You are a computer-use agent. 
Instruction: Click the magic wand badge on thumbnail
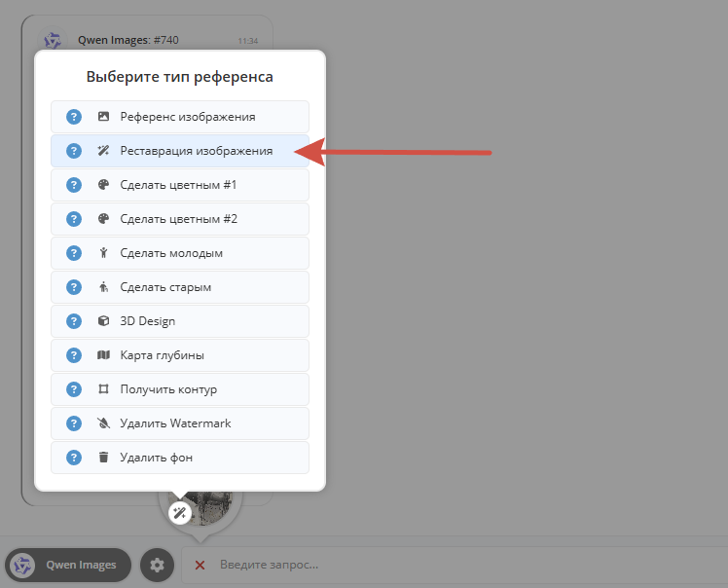click(x=180, y=513)
